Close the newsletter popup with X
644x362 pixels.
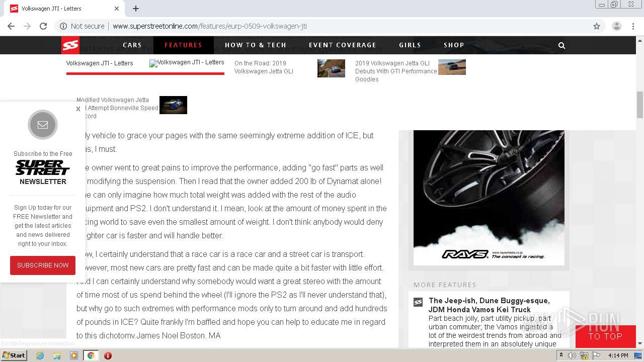(78, 109)
